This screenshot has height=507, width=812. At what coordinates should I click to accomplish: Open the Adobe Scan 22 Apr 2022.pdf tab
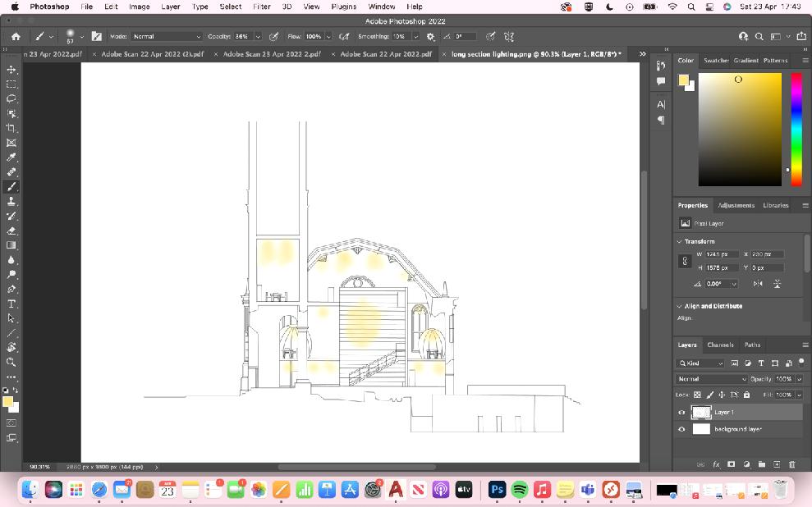pos(385,54)
